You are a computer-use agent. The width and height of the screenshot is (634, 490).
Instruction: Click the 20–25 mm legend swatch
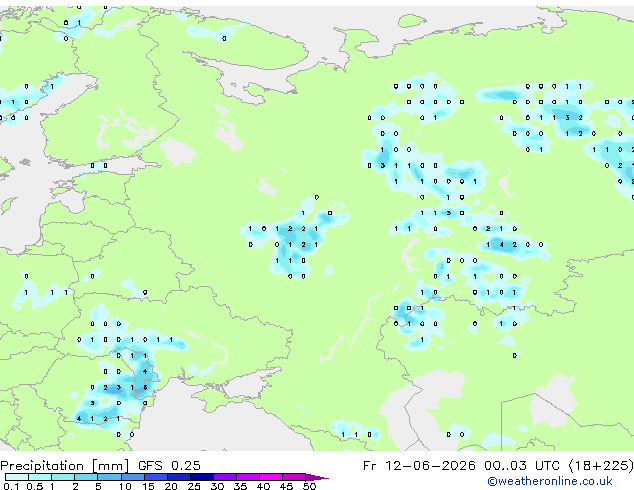178,477
